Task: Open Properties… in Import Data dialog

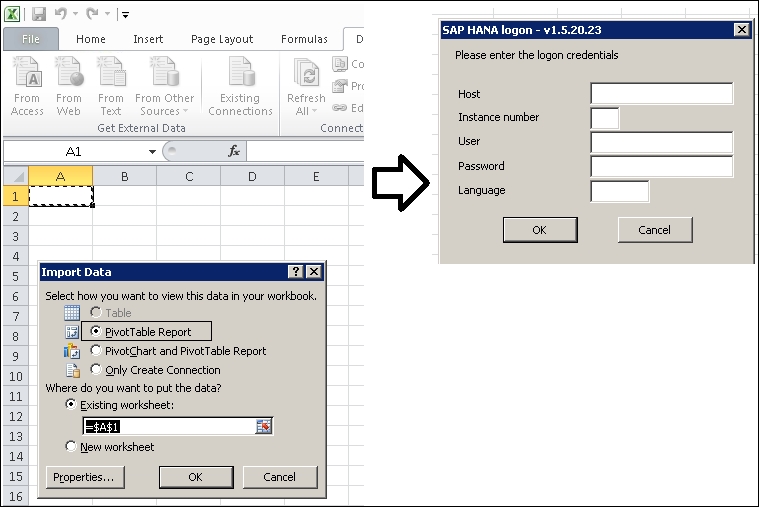Action: point(85,477)
